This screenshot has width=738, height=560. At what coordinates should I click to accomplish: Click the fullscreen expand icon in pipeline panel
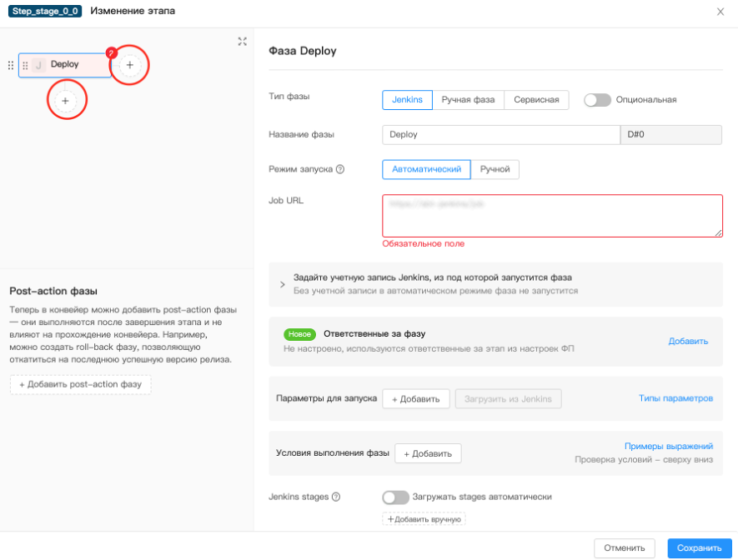click(x=242, y=42)
